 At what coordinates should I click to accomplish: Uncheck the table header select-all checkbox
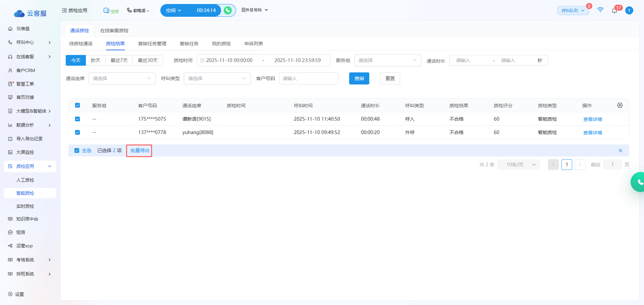click(77, 105)
